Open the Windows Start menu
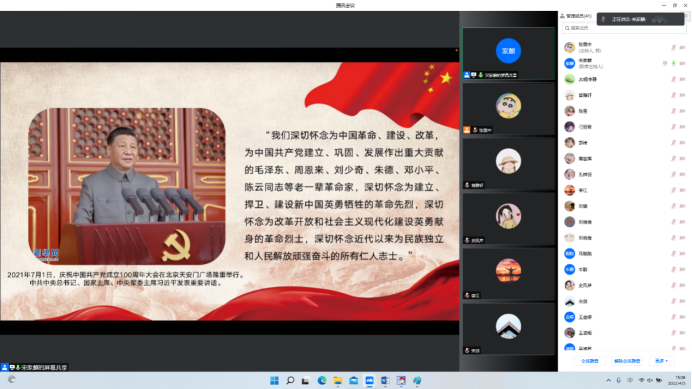692x389 pixels. 274,381
